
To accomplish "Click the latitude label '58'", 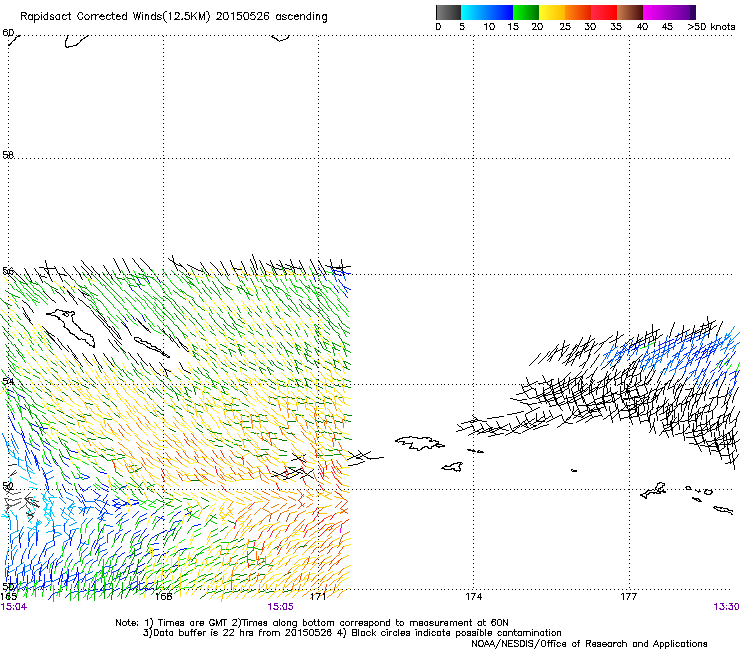I will (8, 155).
